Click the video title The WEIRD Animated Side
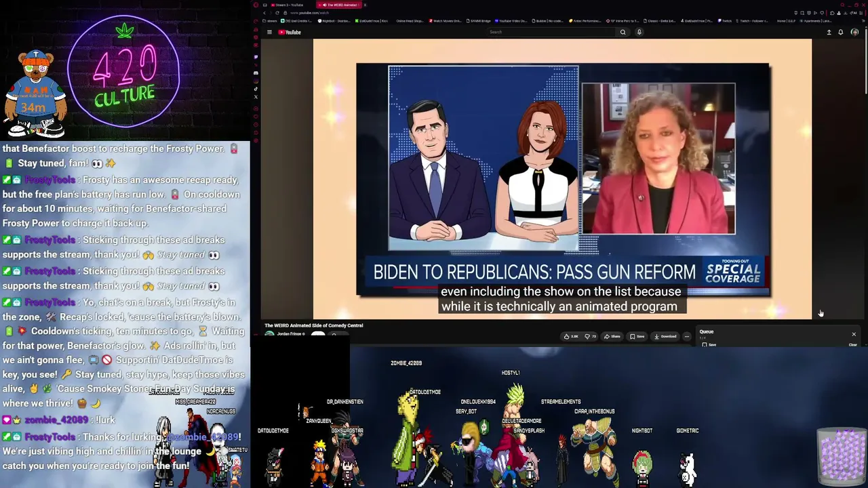Viewport: 868px width, 488px height. pyautogui.click(x=314, y=325)
